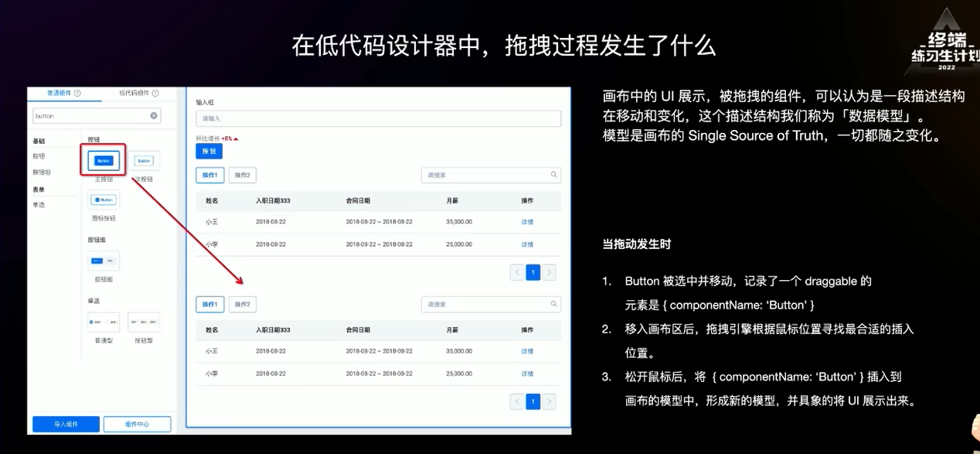980x454 pixels.
Task: Open the 按钮组 category in the sidebar list
Action: (41, 172)
